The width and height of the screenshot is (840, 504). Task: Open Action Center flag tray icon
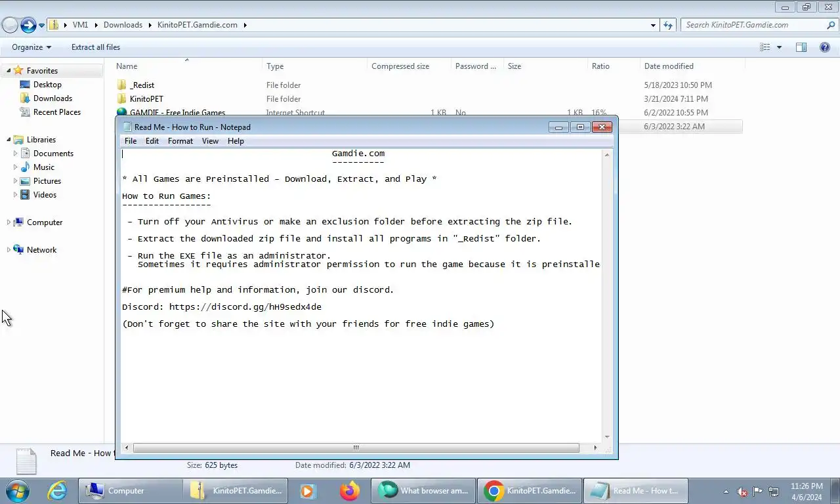758,491
